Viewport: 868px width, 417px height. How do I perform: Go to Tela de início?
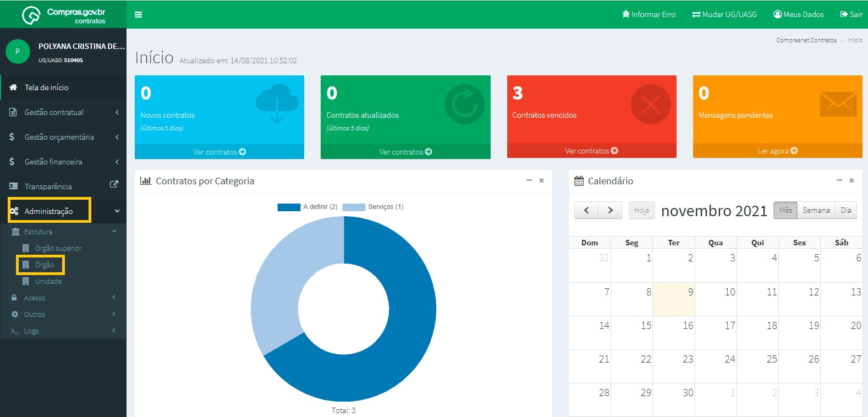coord(63,87)
